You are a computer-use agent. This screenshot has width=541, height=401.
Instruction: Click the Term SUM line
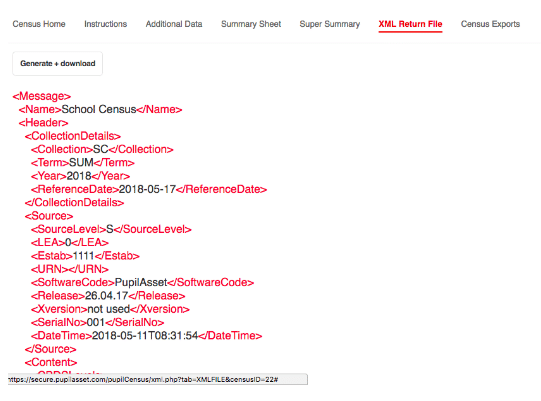point(82,163)
